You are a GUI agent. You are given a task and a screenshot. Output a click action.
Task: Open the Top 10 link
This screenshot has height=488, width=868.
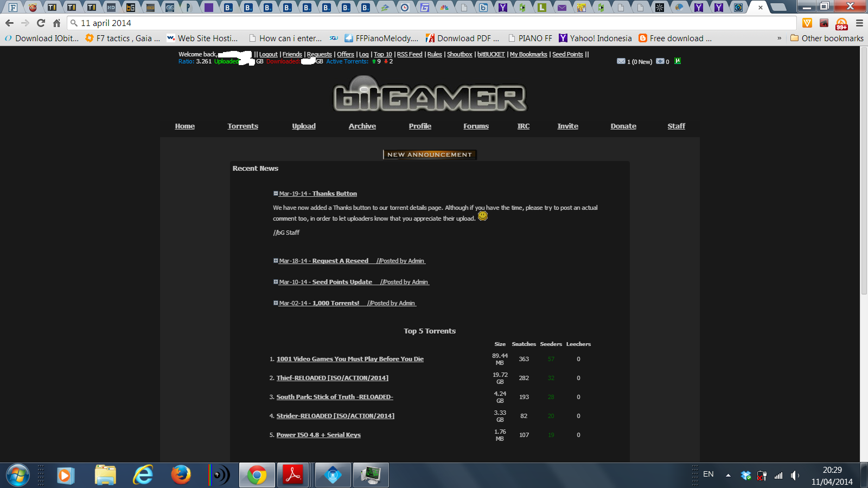[383, 54]
